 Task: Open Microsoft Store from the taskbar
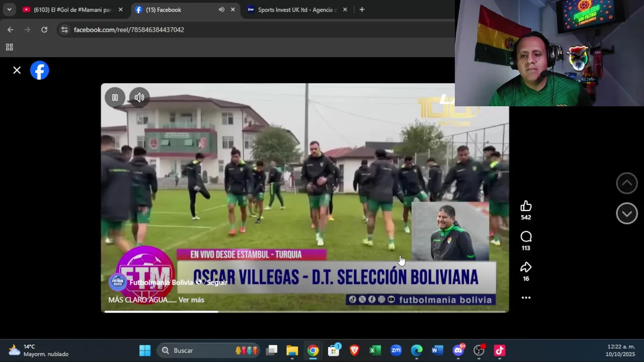334,350
